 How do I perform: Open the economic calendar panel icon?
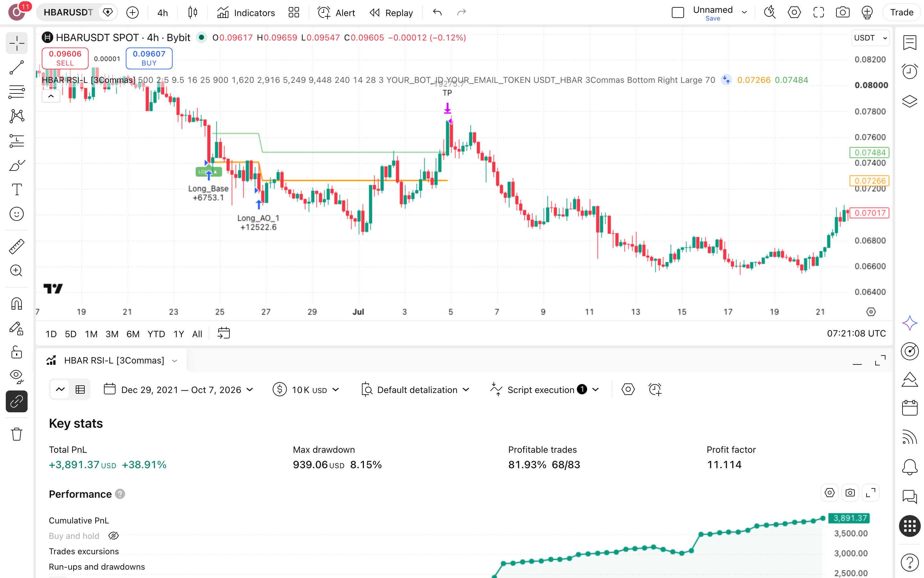pyautogui.click(x=910, y=408)
